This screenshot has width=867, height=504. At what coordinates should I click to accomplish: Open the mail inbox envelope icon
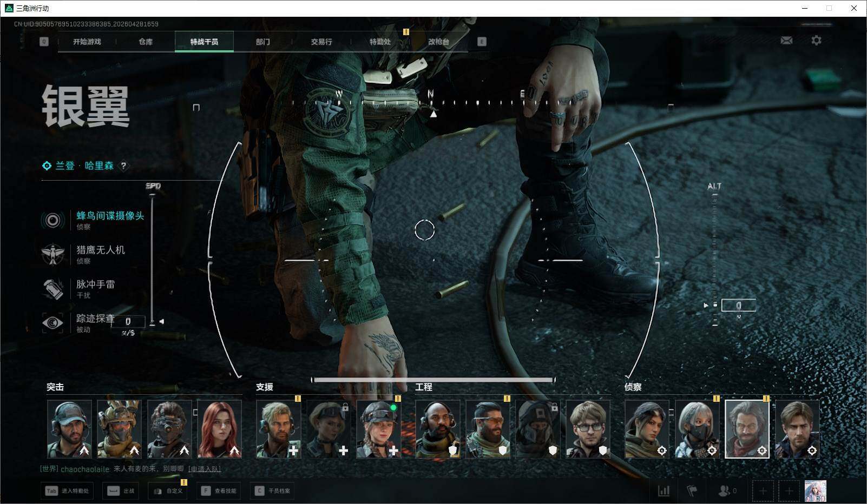[x=786, y=41]
